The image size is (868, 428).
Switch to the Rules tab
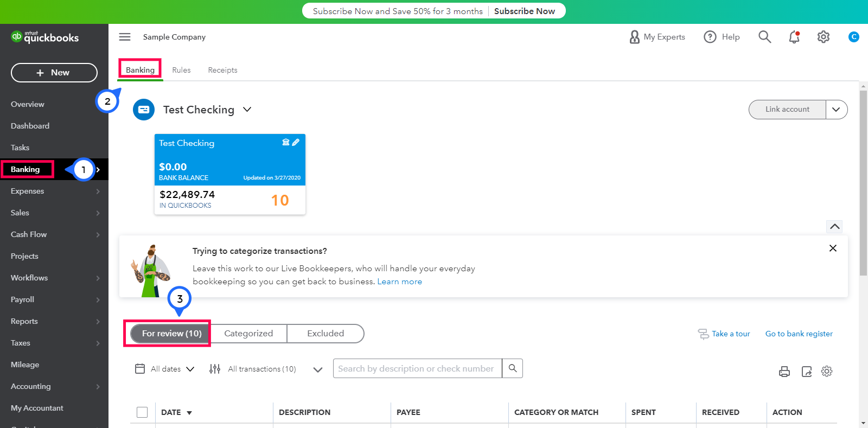click(181, 70)
